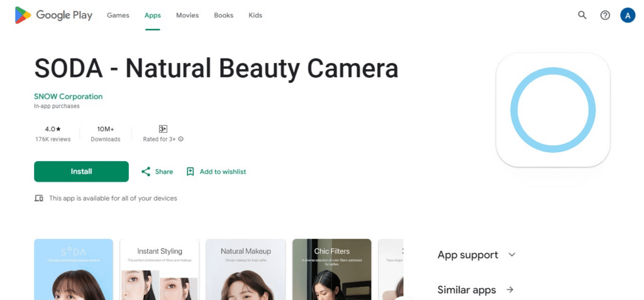Open Similar apps arrow
The width and height of the screenshot is (644, 300).
[509, 290]
